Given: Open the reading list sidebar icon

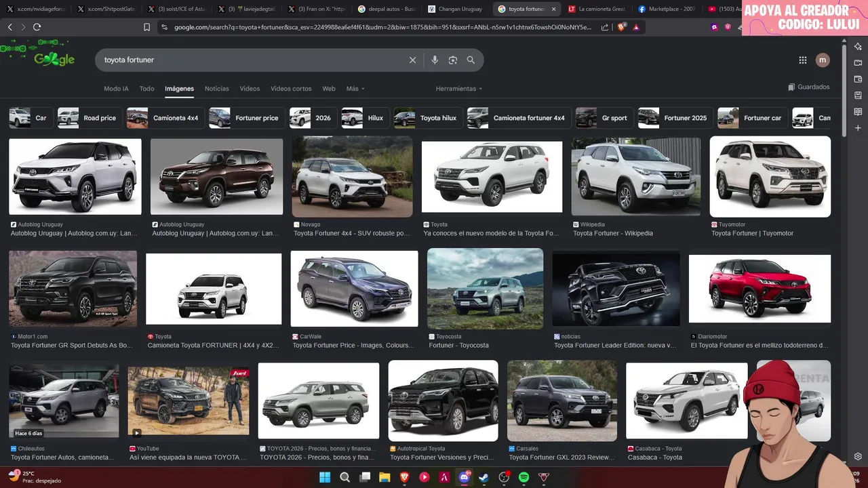Looking at the screenshot, I should pyautogui.click(x=858, y=112).
